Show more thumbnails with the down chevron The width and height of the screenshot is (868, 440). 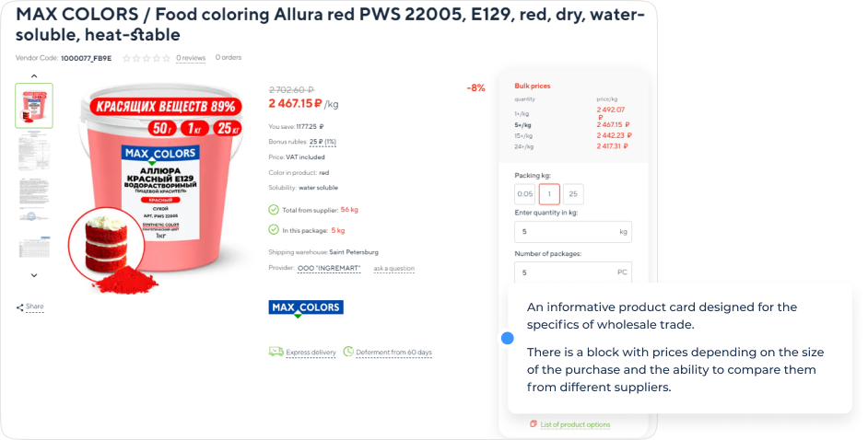click(x=34, y=275)
